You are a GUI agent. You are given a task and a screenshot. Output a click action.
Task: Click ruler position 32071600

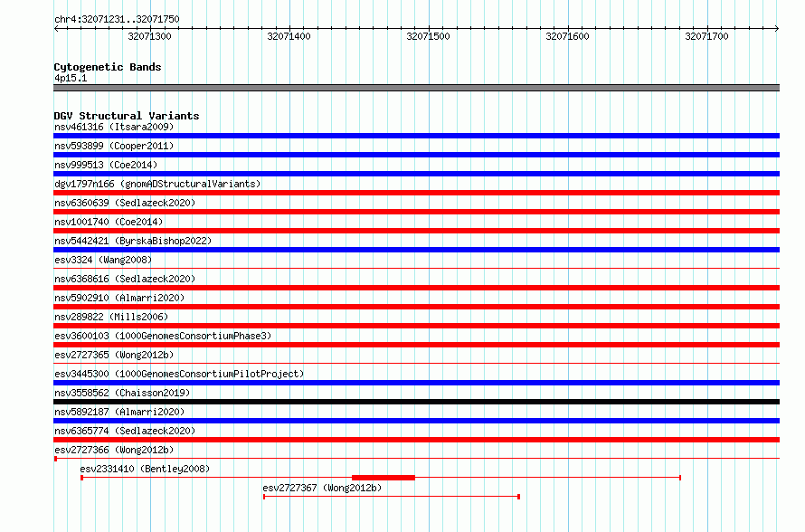coord(567,36)
